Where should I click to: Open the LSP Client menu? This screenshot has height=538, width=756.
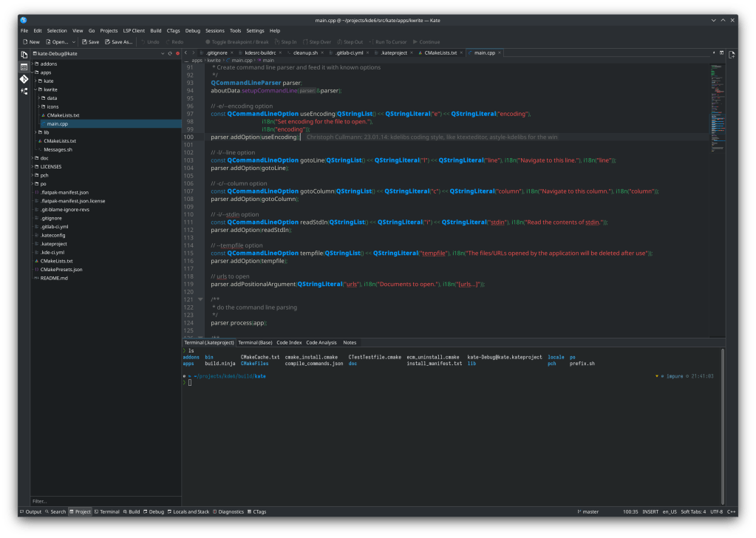(x=133, y=31)
